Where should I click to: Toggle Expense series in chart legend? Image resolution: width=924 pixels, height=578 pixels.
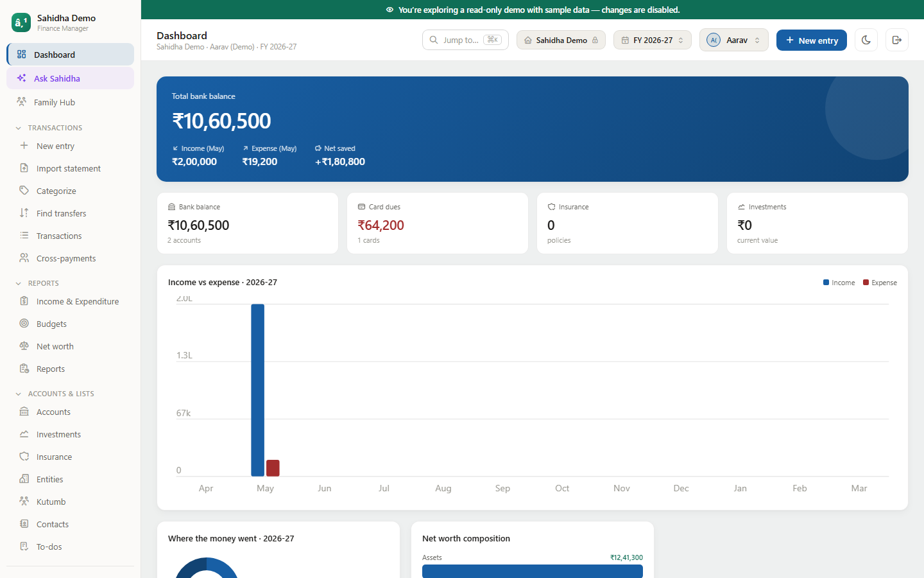[880, 283]
